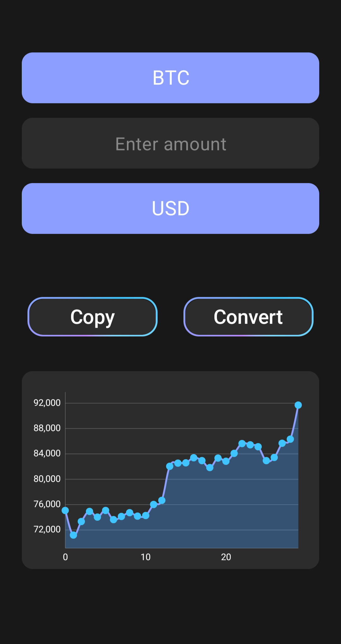The image size is (341, 644).
Task: Open the BTC source currency selector
Action: [170, 78]
